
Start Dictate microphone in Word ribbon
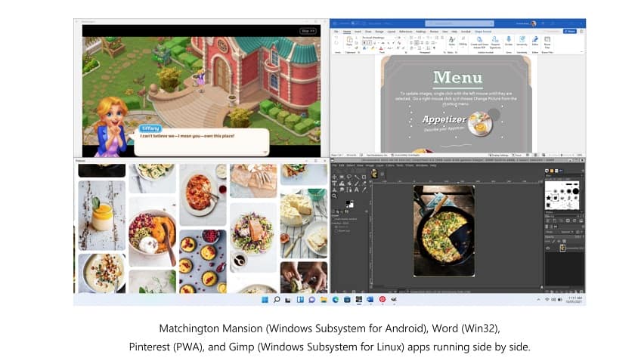(509, 41)
